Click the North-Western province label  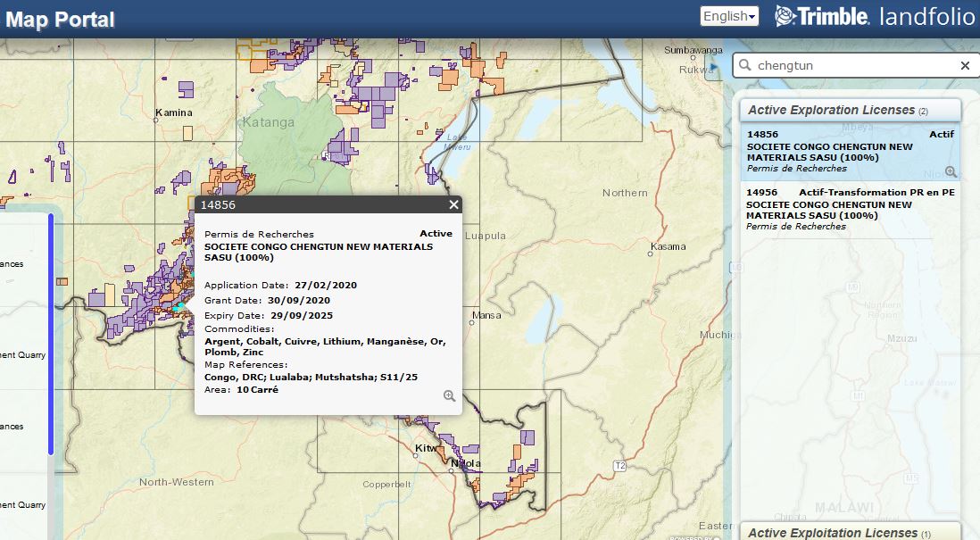coord(176,482)
